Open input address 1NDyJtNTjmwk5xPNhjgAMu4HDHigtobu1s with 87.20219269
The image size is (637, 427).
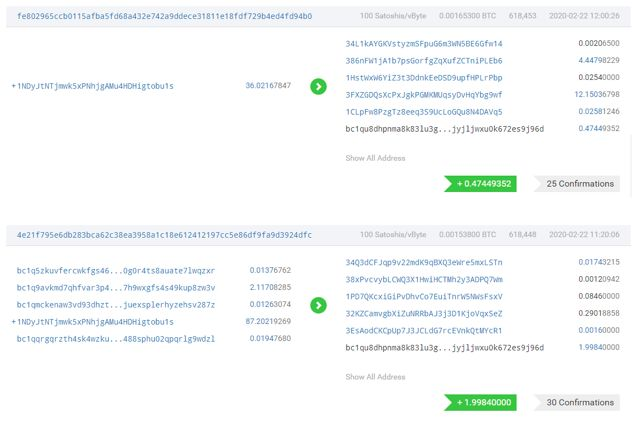[x=95, y=322]
